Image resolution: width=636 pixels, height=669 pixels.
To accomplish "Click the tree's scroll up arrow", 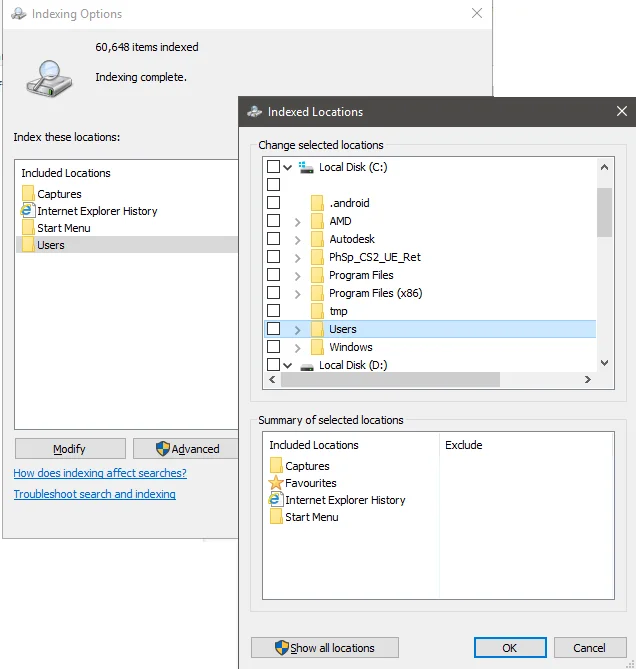I will [604, 167].
